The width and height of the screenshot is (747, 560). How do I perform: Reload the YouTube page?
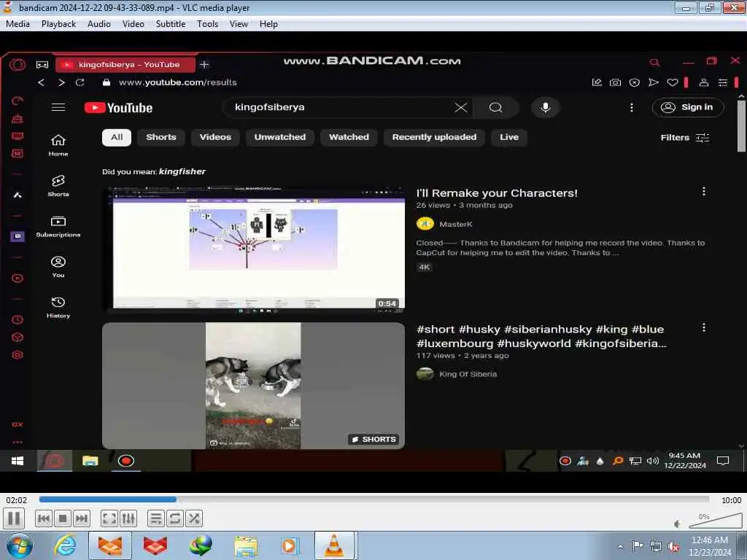80,82
